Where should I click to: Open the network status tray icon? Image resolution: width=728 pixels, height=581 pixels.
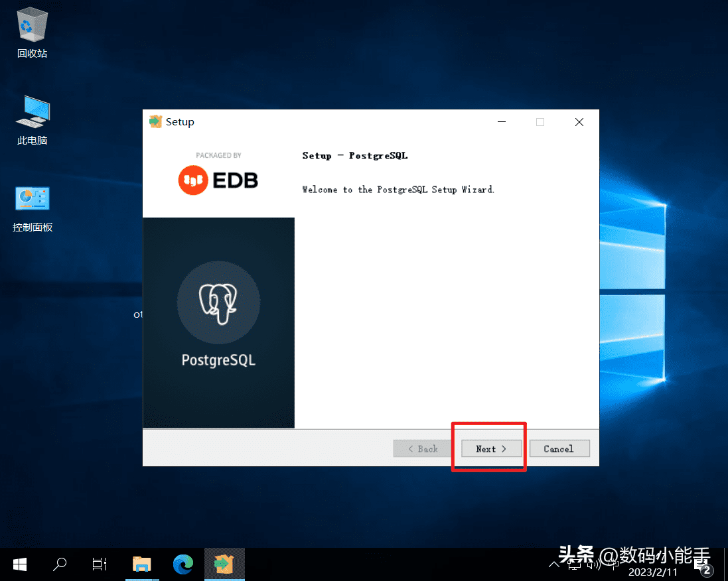(x=573, y=564)
